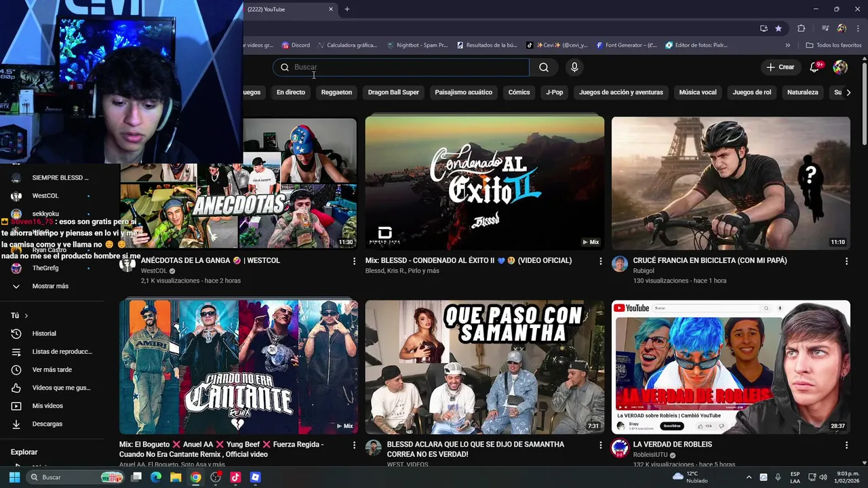Open RobleisIUTU channel avatar

tap(620, 448)
